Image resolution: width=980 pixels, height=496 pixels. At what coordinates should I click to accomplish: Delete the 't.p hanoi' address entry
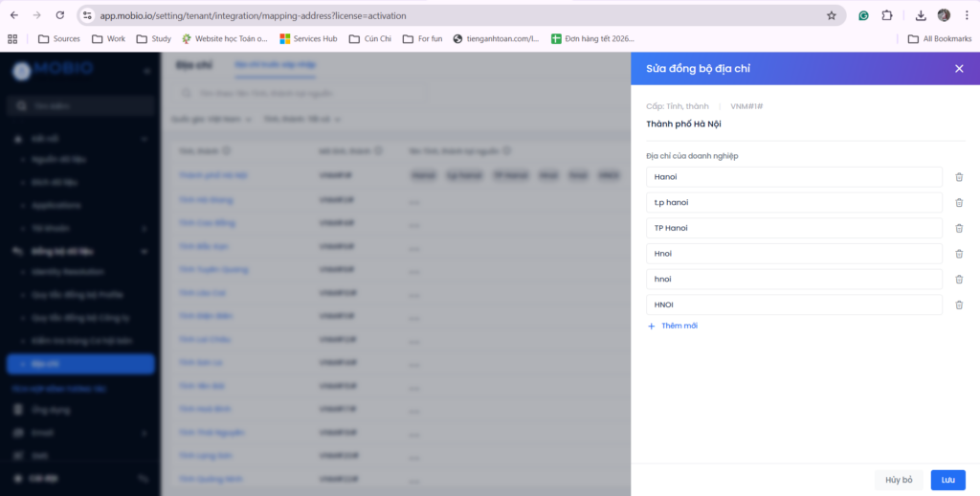pyautogui.click(x=959, y=202)
